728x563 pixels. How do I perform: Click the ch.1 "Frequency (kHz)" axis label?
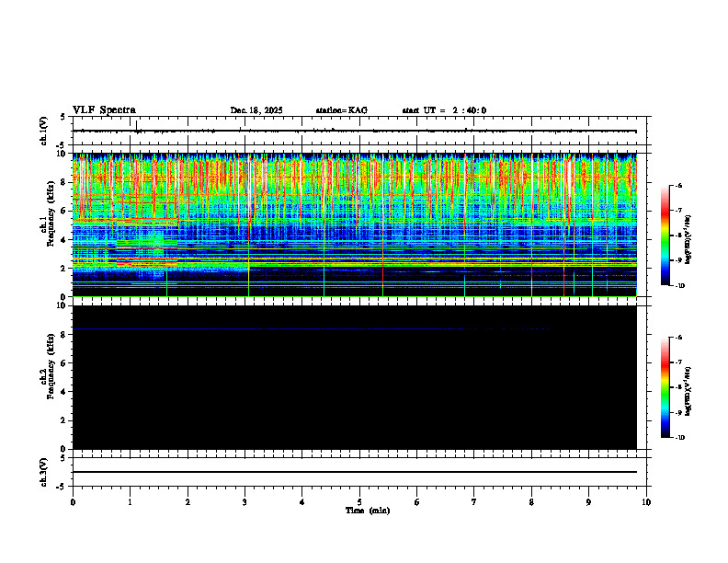point(51,213)
